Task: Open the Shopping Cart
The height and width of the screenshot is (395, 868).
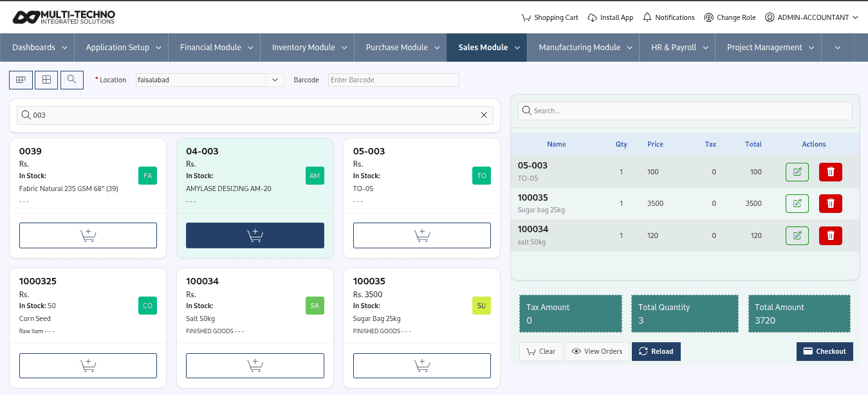Action: 549,17
